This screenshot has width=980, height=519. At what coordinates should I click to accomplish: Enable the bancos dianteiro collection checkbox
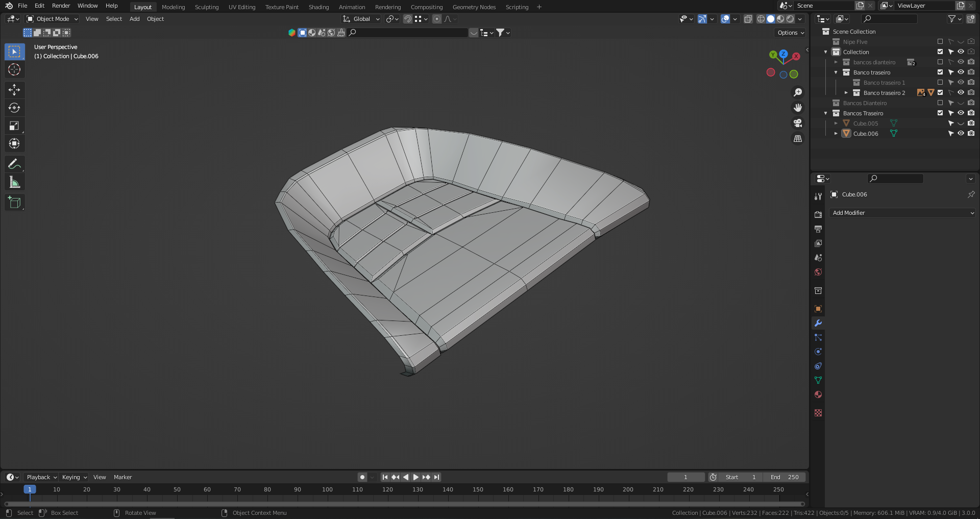940,62
